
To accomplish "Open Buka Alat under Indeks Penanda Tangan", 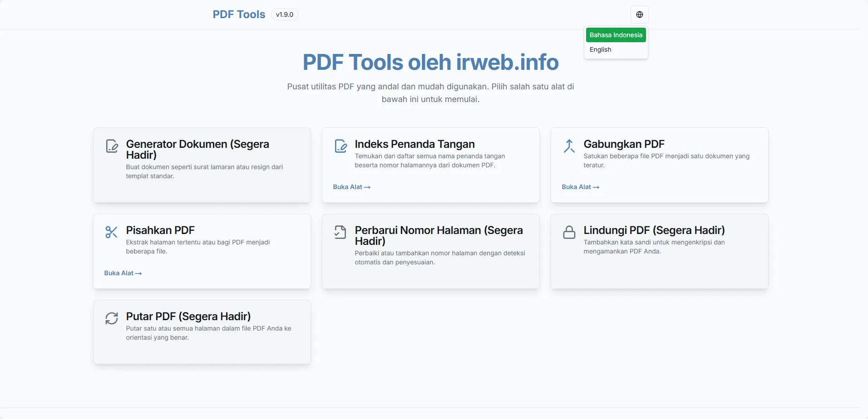I will tap(351, 186).
